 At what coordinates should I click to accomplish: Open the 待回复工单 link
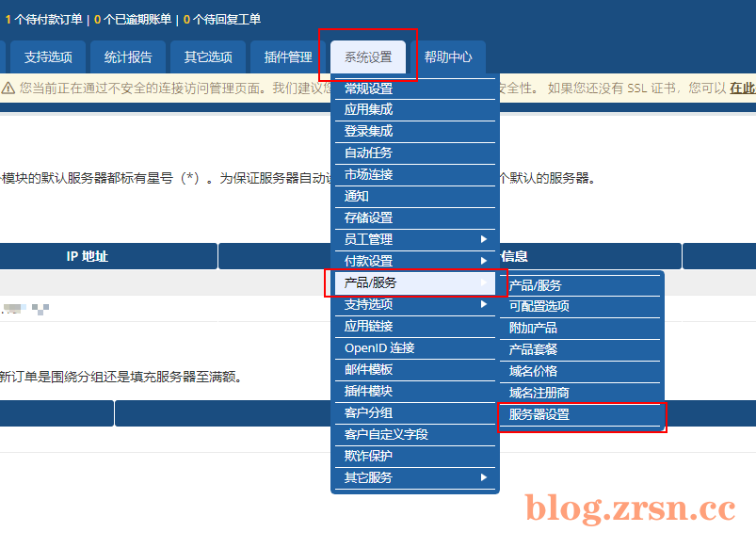pyautogui.click(x=222, y=19)
